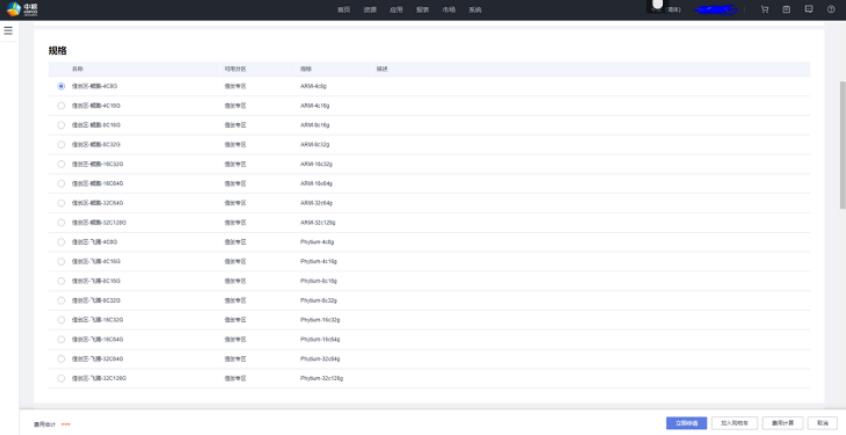
Task: Open the help question-mark icon
Action: (830, 9)
